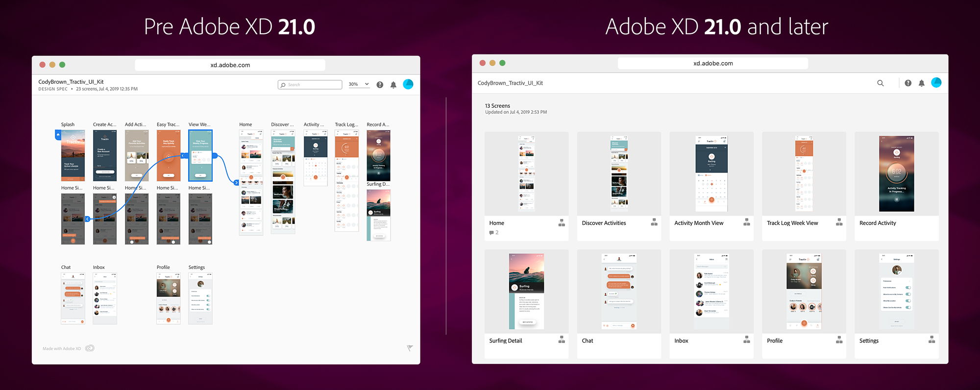Open help in the 13 Screens window
The height and width of the screenshot is (390, 980).
coord(908,83)
